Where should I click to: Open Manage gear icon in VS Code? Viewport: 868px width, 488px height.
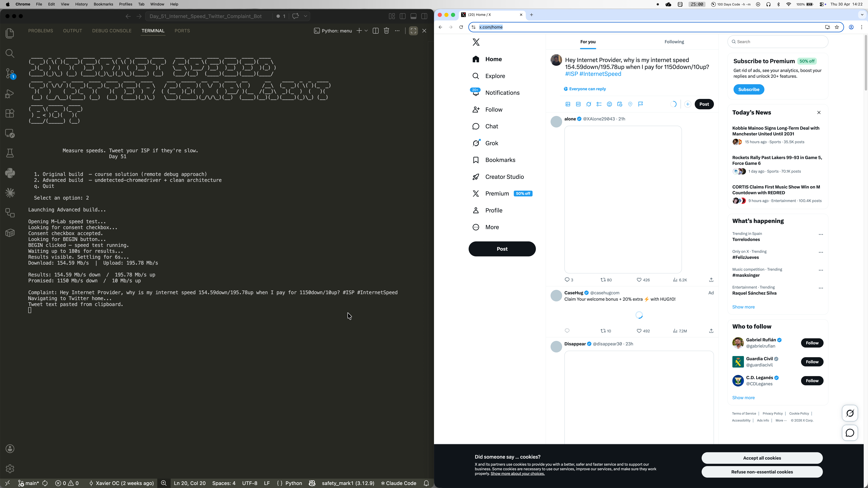click(x=10, y=469)
